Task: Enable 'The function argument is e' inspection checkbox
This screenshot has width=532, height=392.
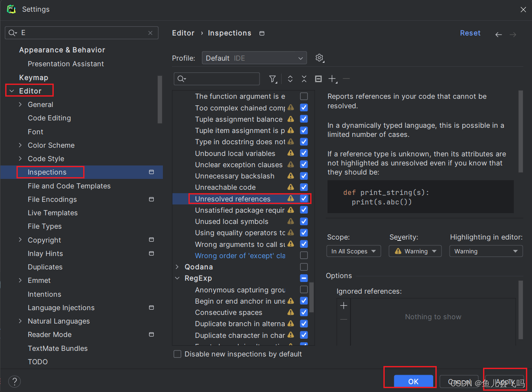Action: [x=304, y=96]
